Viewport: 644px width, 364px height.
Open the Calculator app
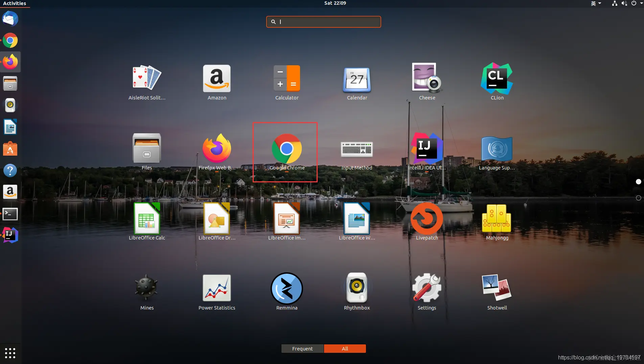pos(287,82)
